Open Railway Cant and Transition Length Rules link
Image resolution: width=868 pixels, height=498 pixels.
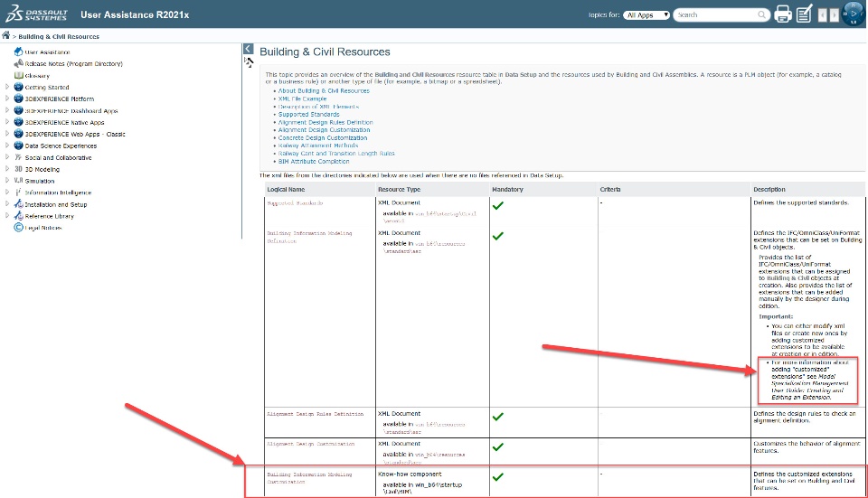coord(336,154)
